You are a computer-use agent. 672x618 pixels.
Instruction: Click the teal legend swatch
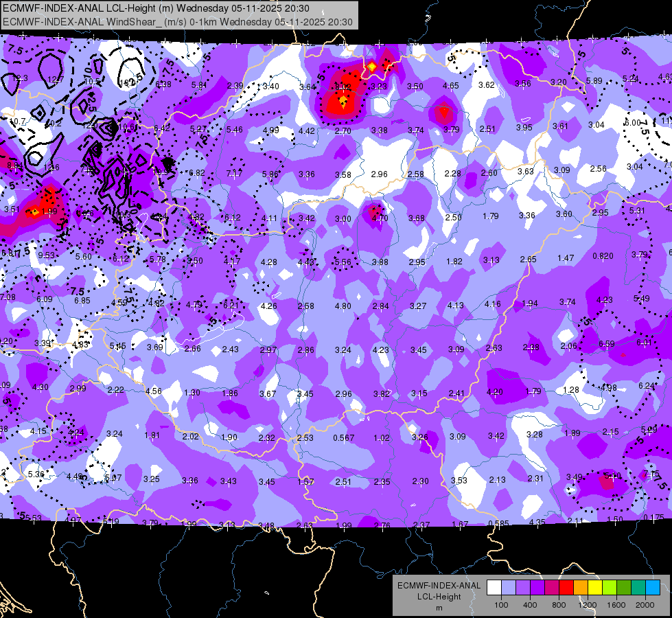tap(638, 587)
